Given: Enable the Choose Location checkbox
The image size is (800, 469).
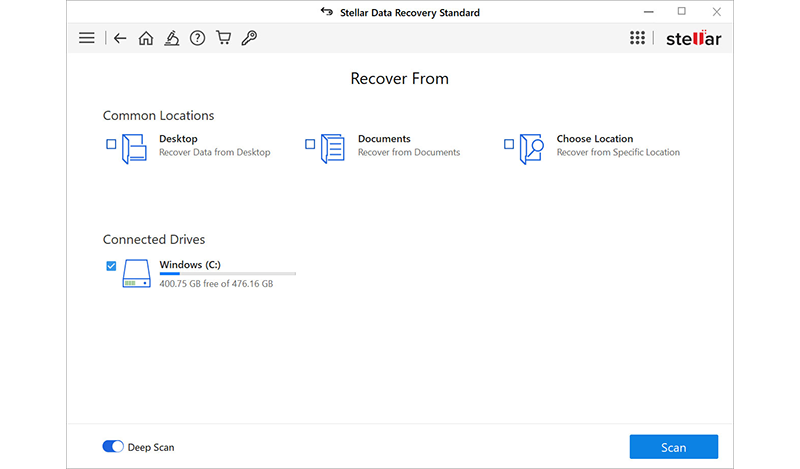Looking at the screenshot, I should 509,144.
